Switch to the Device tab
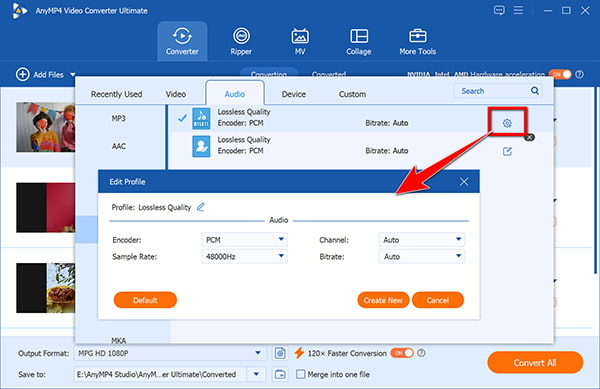600x389 pixels. pos(293,94)
